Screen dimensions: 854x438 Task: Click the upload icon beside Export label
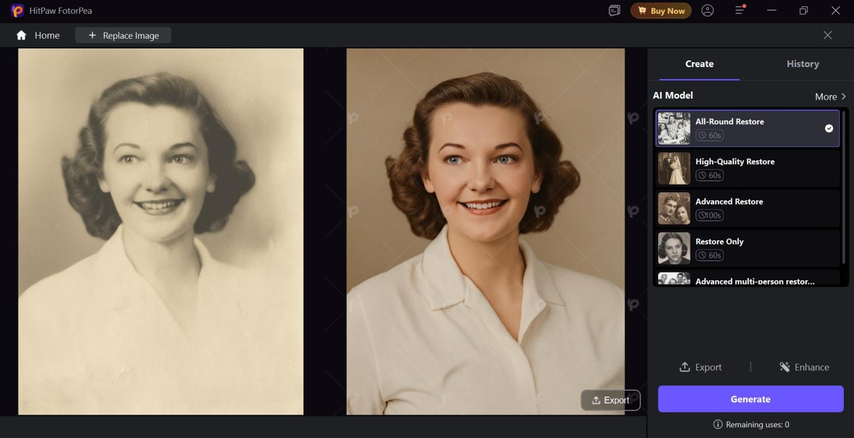click(685, 367)
